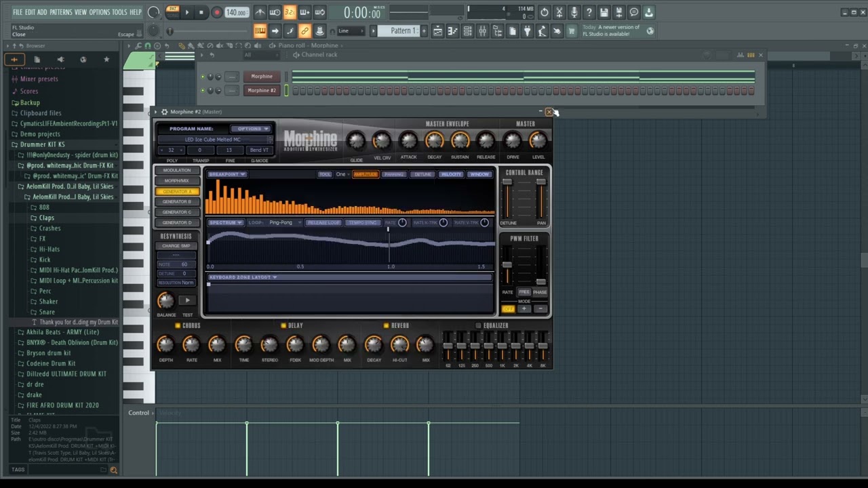Toggle the metronome icon in the toolbar

pyautogui.click(x=260, y=12)
